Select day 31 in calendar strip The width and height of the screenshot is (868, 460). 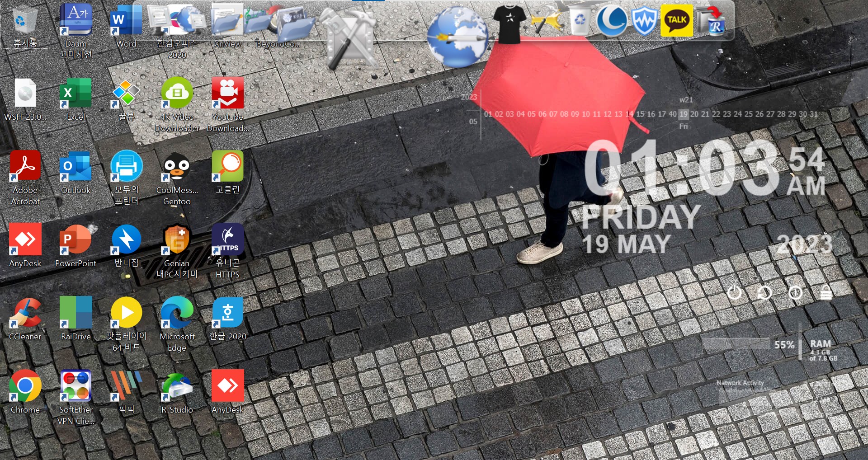click(x=814, y=114)
